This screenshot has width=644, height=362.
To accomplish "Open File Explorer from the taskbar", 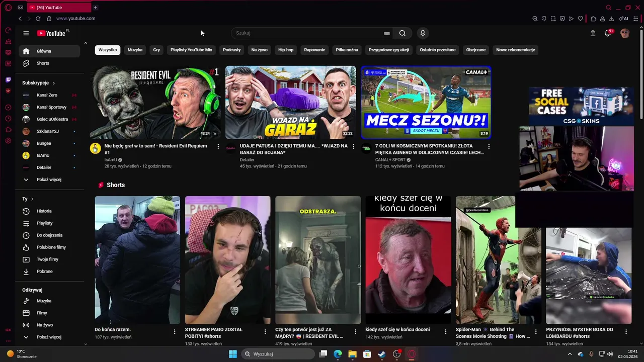I will click(352, 354).
